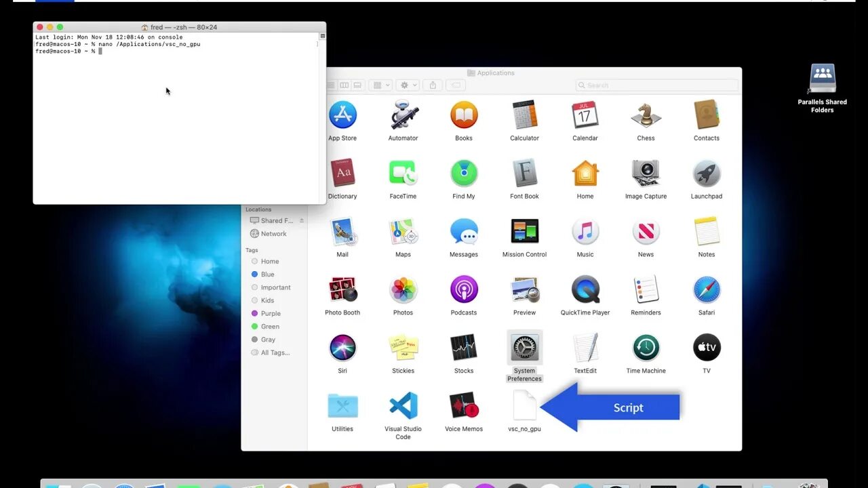Select the Stocks app icon
This screenshot has width=868, height=488.
point(464,348)
